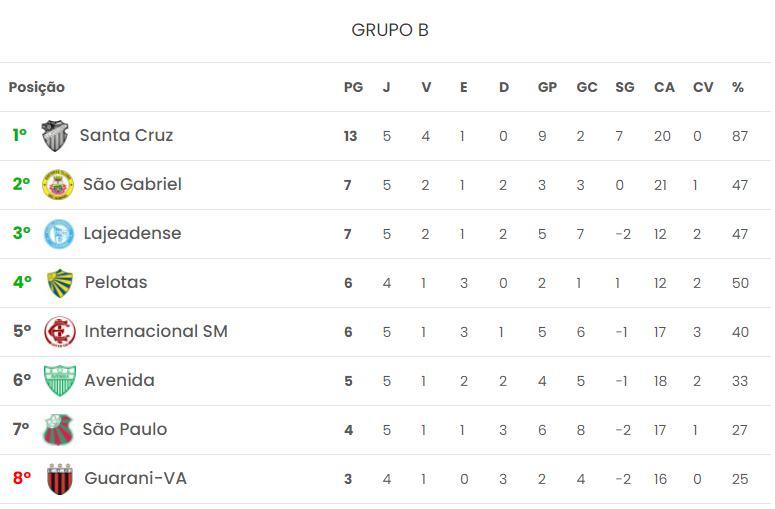Click the PG points column header

(x=353, y=88)
